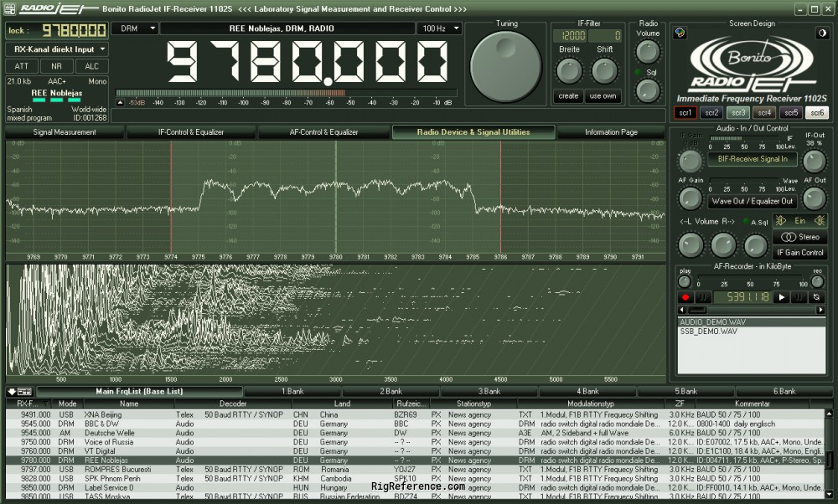Sort list by RX-F column header
This screenshot has height=504, width=838.
(x=28, y=404)
